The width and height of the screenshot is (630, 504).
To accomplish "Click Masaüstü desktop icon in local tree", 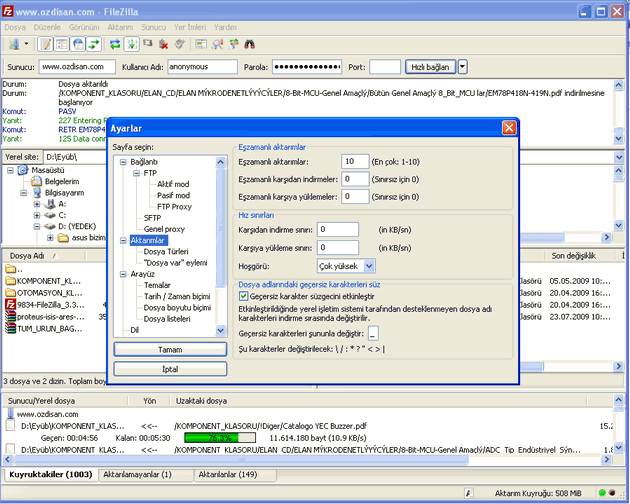I will [x=23, y=170].
